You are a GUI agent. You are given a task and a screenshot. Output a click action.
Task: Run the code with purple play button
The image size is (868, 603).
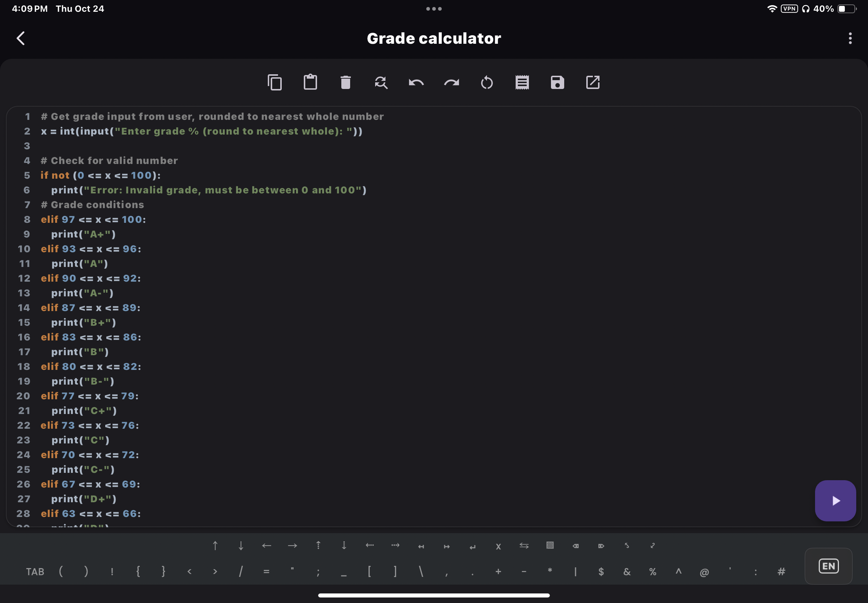click(835, 501)
